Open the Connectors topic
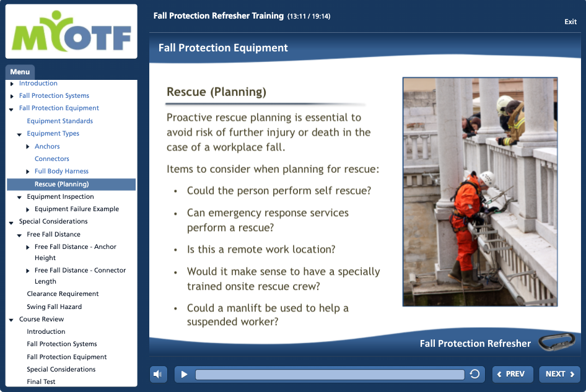This screenshot has height=392, width=586. point(52,159)
